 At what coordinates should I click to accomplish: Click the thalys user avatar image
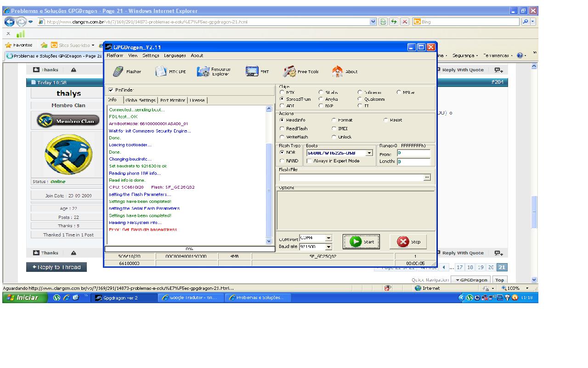point(68,155)
